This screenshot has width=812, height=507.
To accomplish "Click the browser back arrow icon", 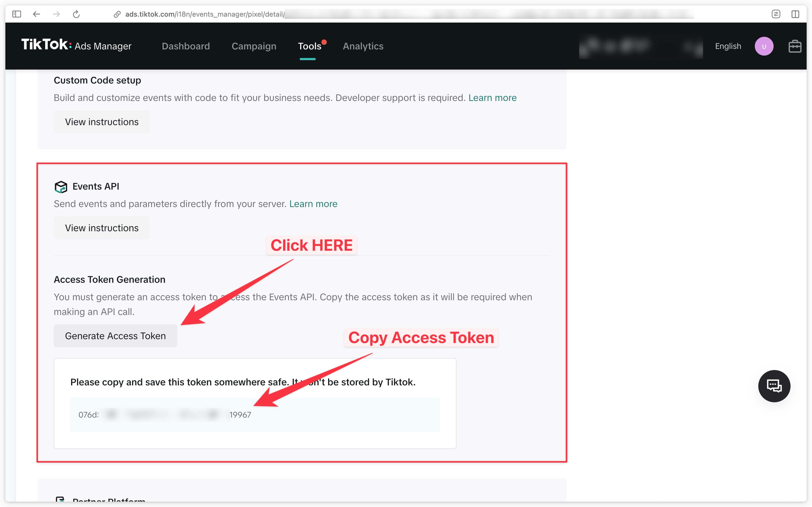I will pos(36,13).
